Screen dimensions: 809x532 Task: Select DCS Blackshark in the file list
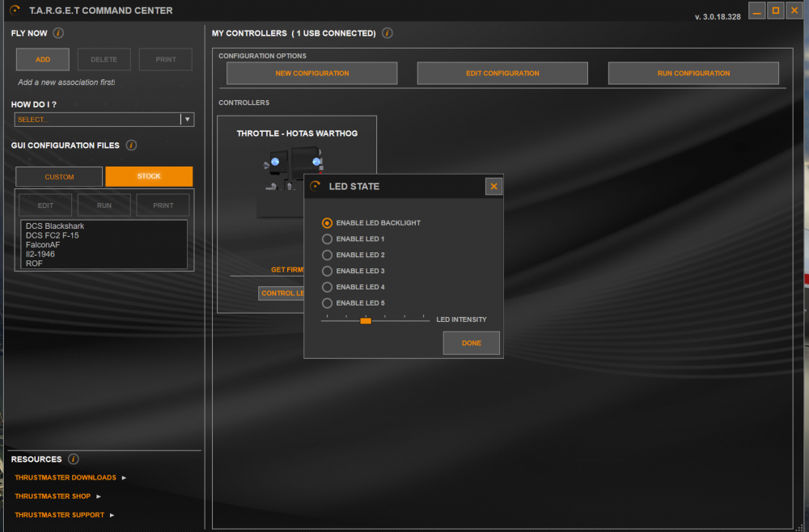click(57, 226)
